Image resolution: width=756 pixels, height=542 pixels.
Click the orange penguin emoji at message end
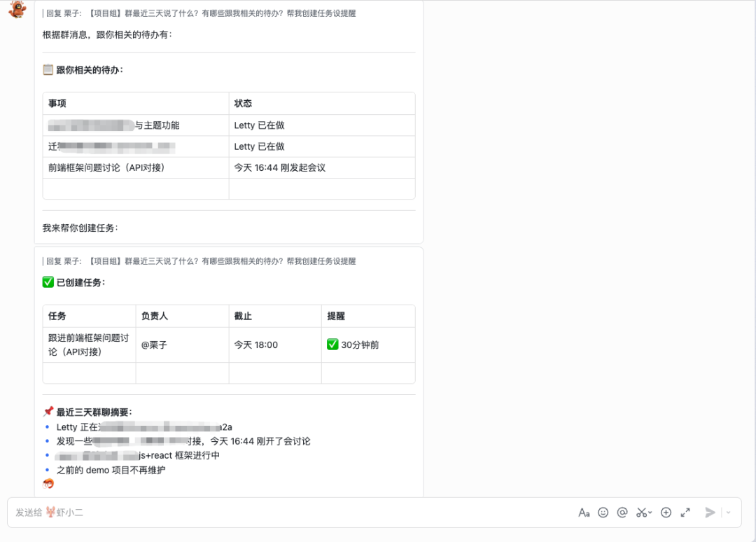click(x=48, y=483)
